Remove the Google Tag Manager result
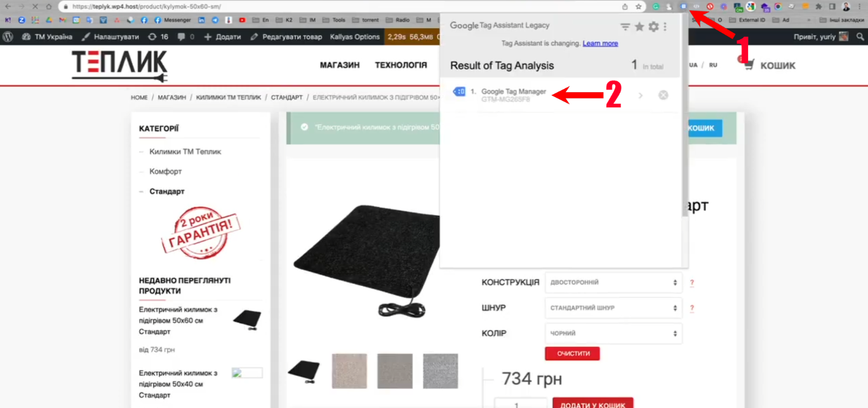 click(x=663, y=95)
